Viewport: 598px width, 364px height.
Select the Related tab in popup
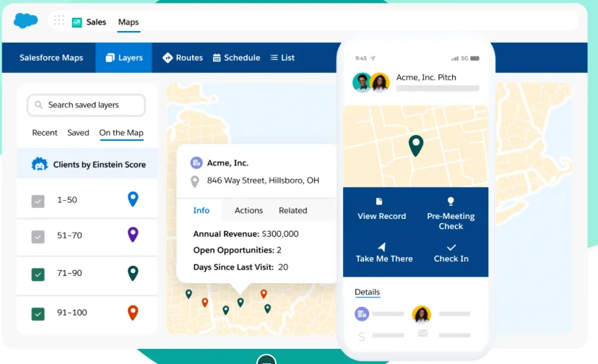click(293, 210)
